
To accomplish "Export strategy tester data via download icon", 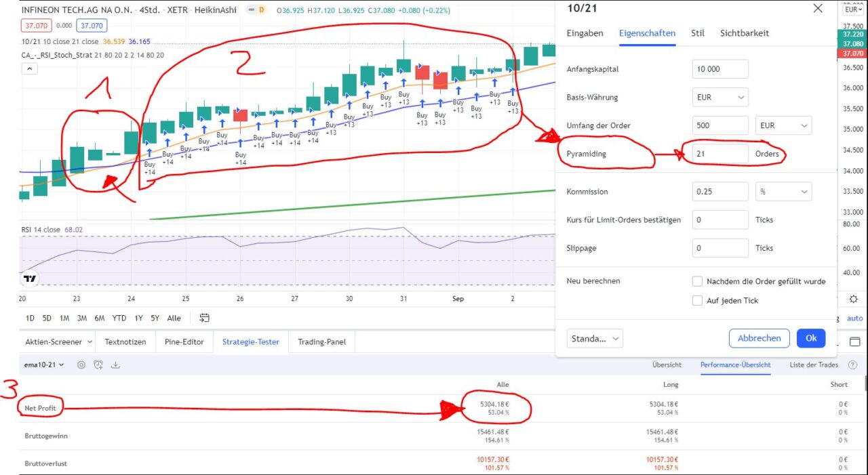I will point(115,365).
